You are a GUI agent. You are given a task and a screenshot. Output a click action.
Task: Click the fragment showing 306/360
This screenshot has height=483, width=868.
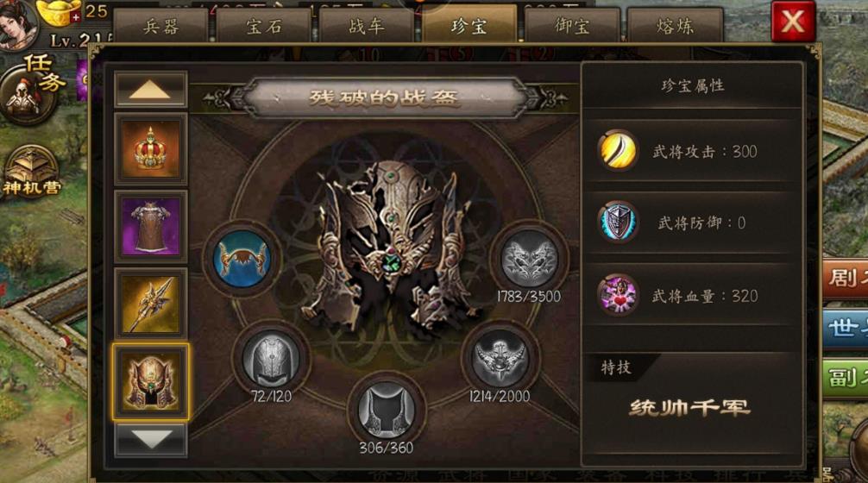coord(386,411)
